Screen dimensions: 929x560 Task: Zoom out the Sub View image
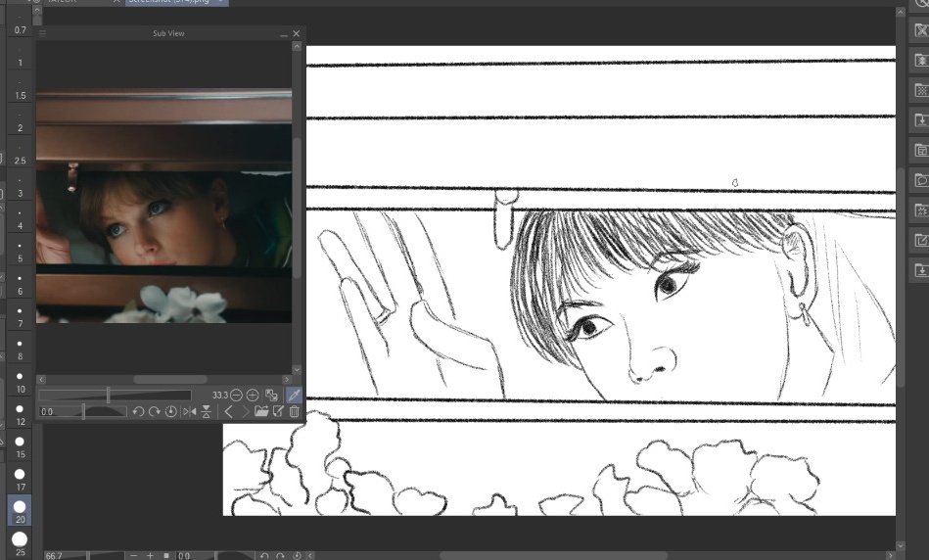click(x=236, y=396)
